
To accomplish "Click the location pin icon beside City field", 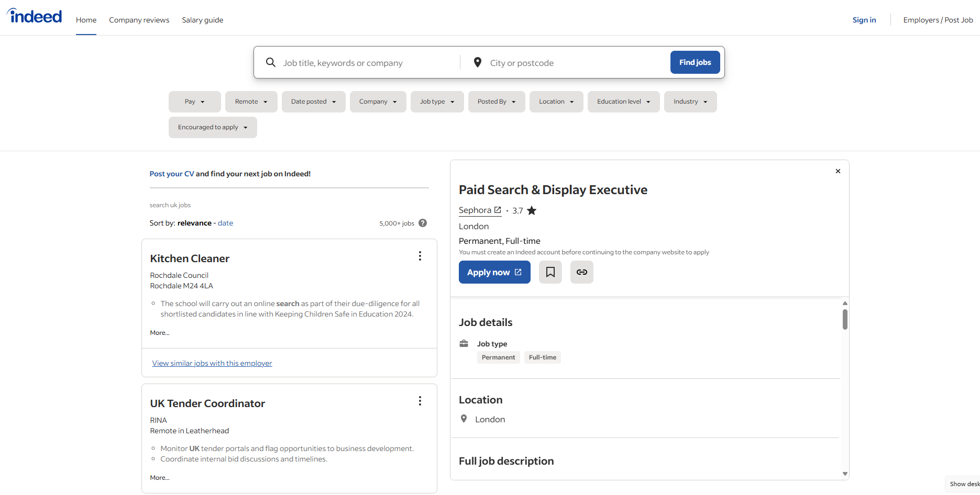I will [478, 62].
